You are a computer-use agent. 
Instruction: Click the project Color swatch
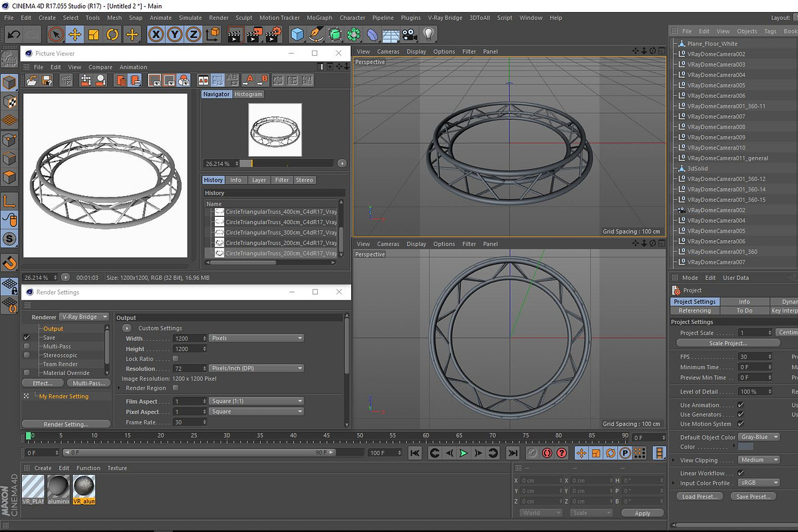[745, 447]
